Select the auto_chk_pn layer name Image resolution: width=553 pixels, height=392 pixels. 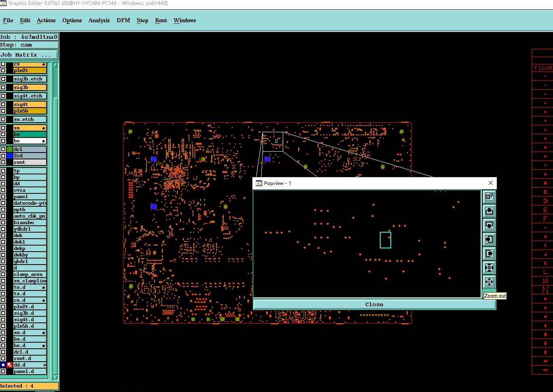click(x=30, y=216)
